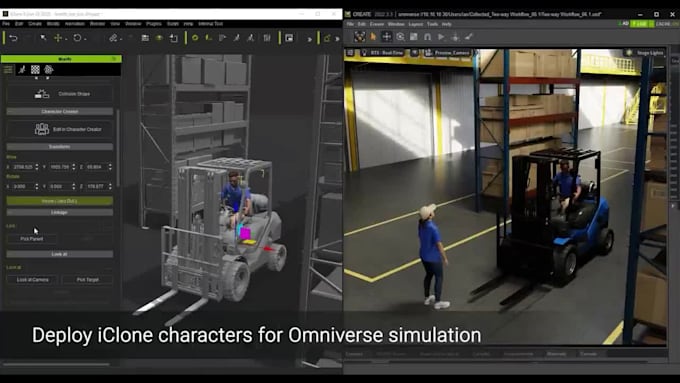Click Edit in Character Creator button

pos(60,129)
